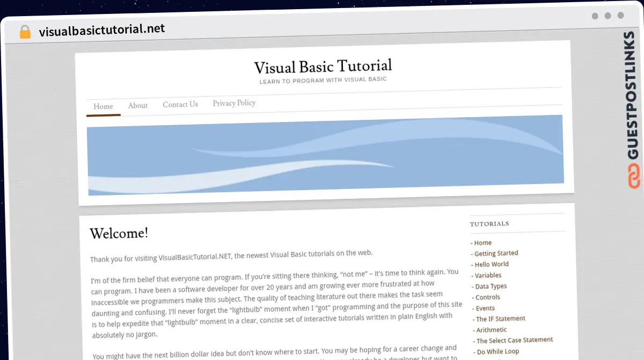Click the blue wave banner image
The height and width of the screenshot is (360, 644).
click(325, 154)
